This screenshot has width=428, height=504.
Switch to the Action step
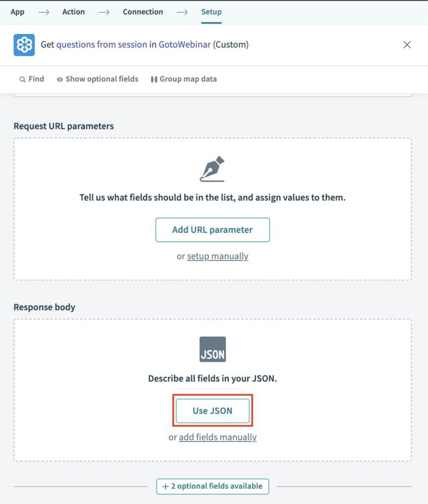click(73, 12)
